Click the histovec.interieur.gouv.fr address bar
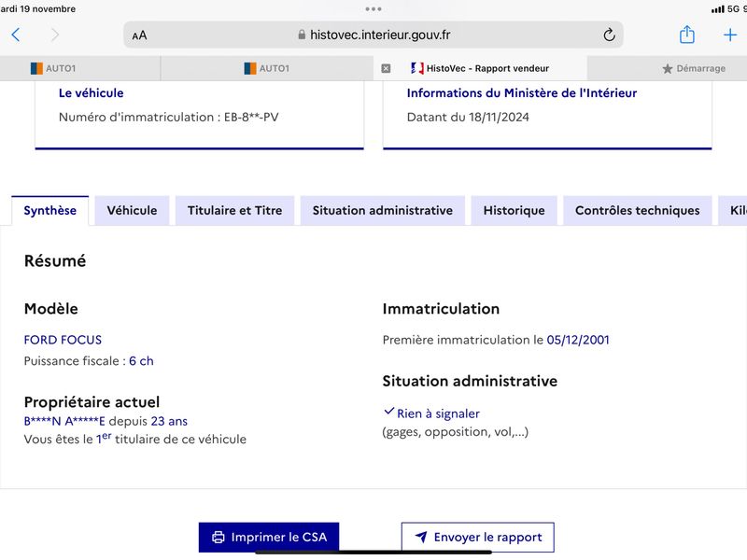747x560 pixels. [x=373, y=35]
